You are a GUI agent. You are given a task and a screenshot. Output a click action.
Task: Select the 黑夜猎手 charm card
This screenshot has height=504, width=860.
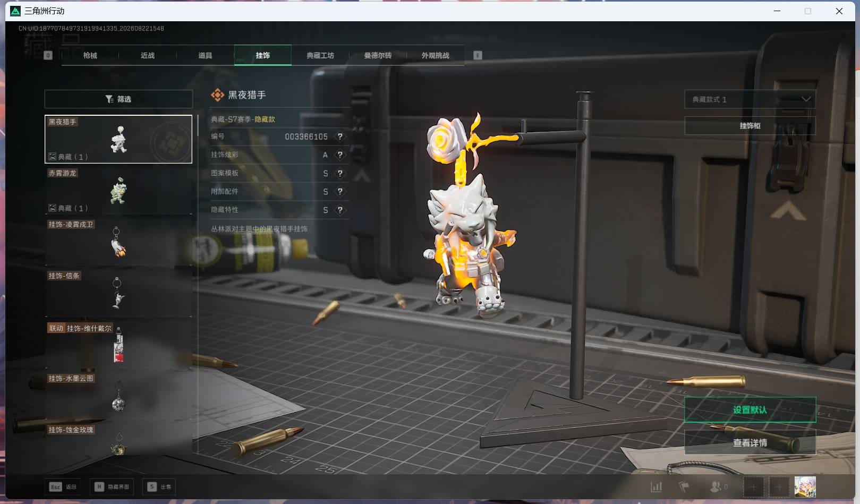click(118, 139)
